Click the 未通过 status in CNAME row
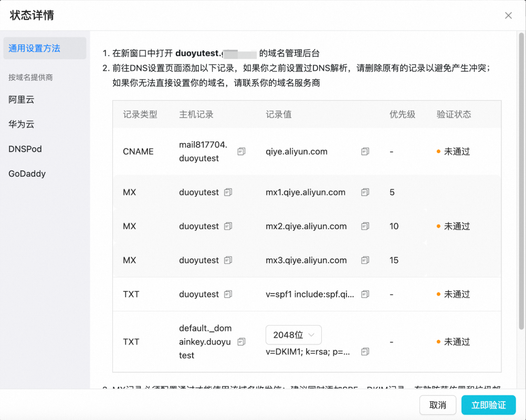Screen dimensions: 526x420 pyautogui.click(x=453, y=152)
